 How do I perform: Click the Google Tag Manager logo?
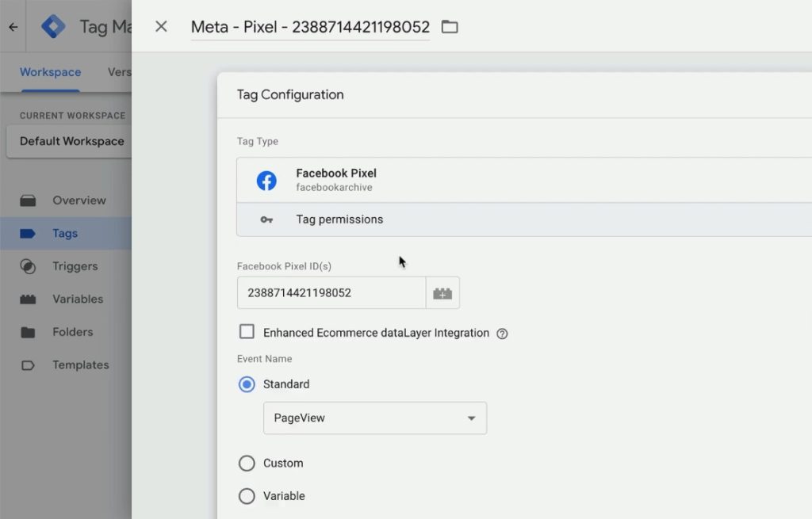(x=53, y=26)
